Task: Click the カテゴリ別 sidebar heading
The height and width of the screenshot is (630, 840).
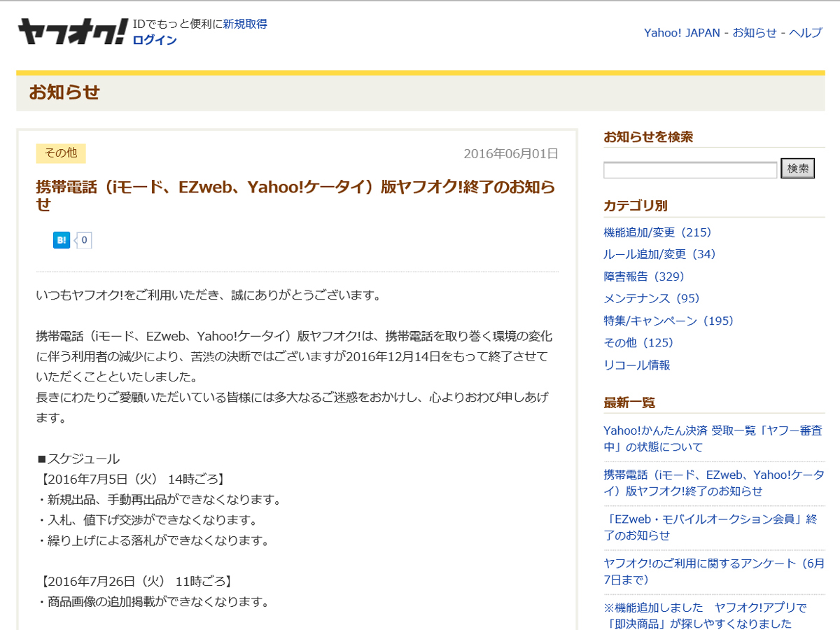Action: (x=636, y=206)
